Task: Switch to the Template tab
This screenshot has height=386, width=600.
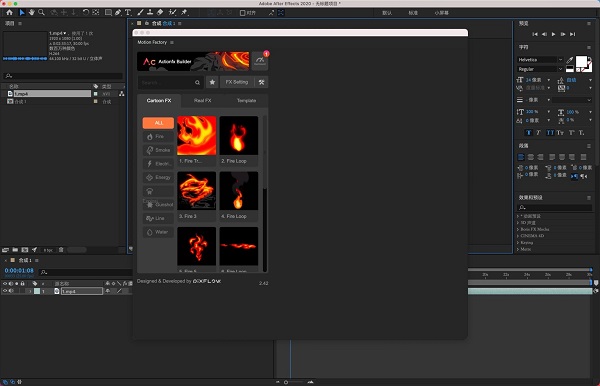Action: coord(246,101)
